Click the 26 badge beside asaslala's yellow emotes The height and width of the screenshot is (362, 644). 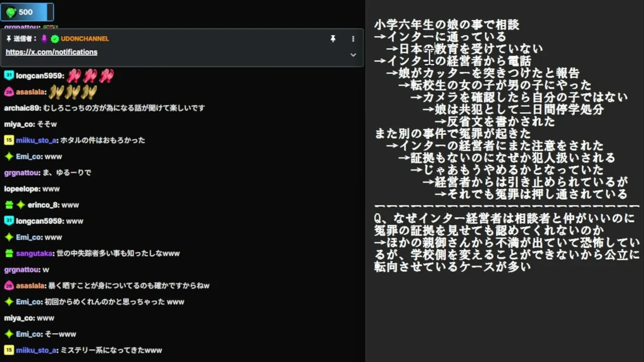(9, 92)
